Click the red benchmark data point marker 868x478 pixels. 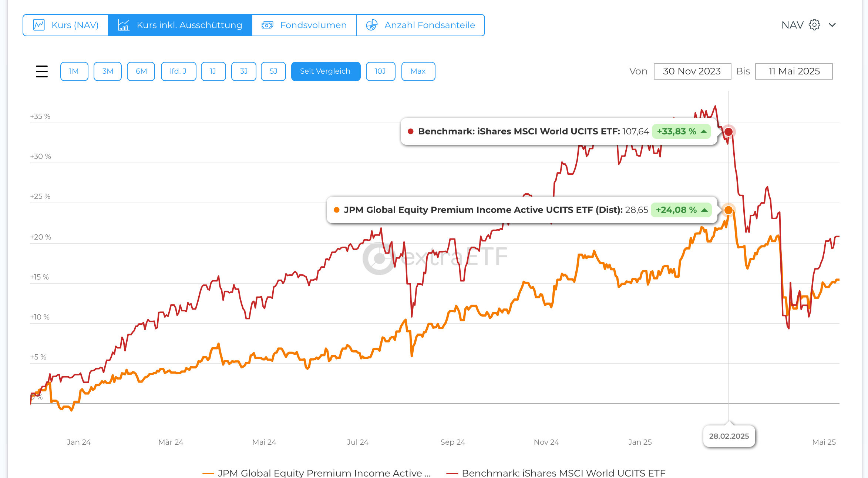(x=729, y=131)
